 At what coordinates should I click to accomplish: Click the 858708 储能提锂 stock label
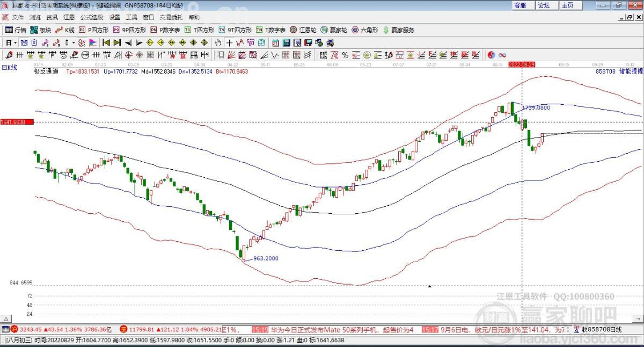tap(619, 71)
